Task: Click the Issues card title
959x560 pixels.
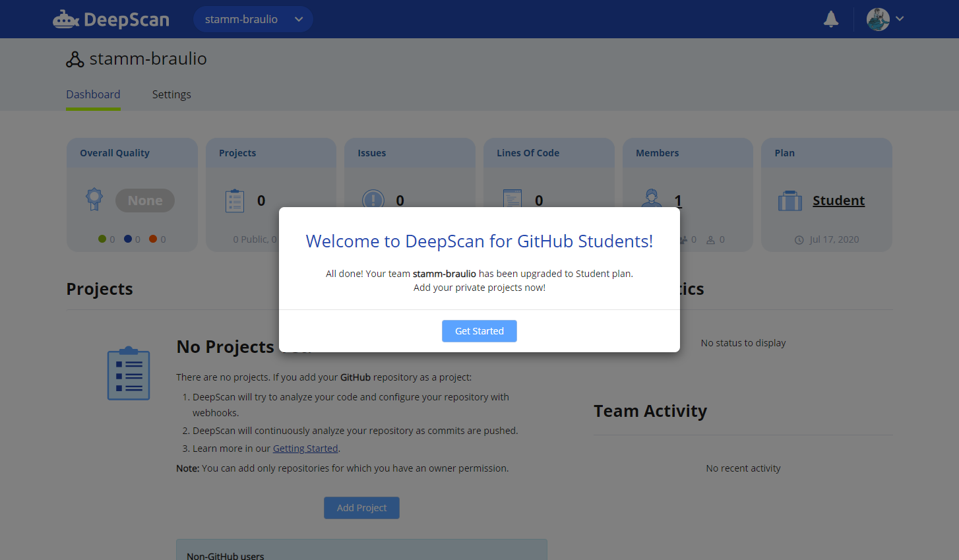Action: point(372,153)
